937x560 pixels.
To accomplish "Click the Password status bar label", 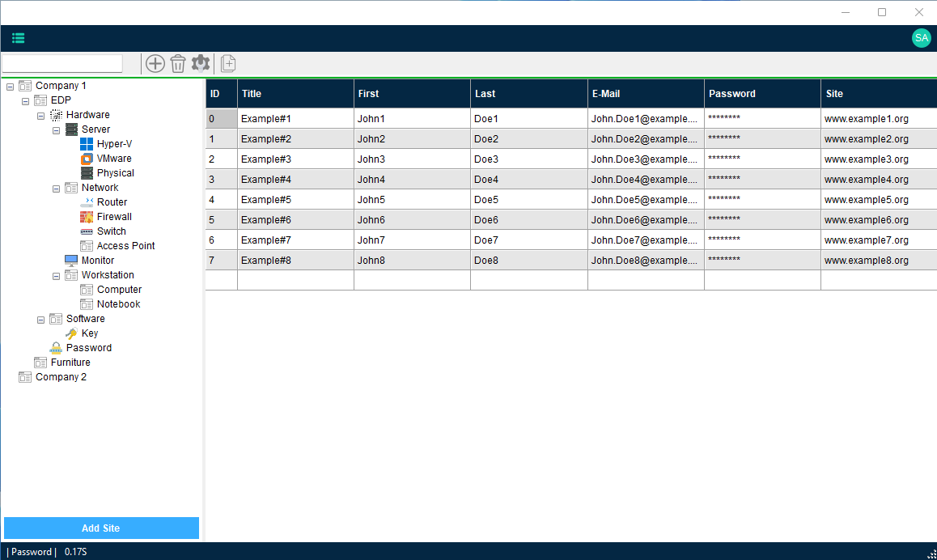I will tap(32, 552).
